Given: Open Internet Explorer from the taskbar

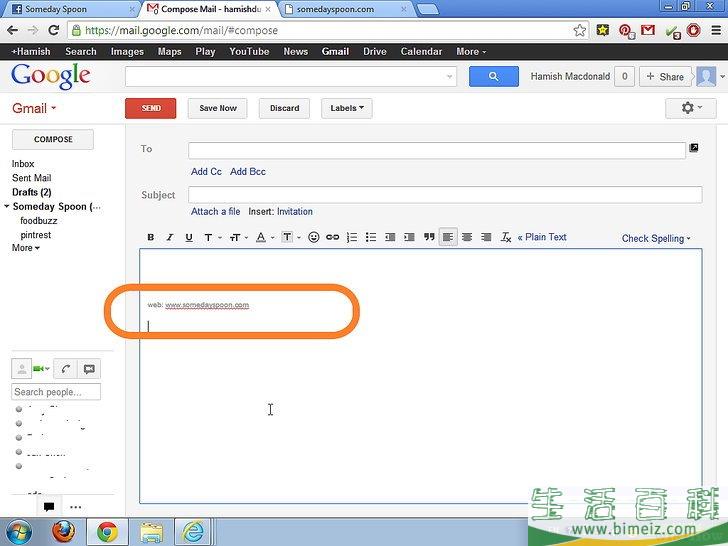Looking at the screenshot, I should pyautogui.click(x=193, y=532).
